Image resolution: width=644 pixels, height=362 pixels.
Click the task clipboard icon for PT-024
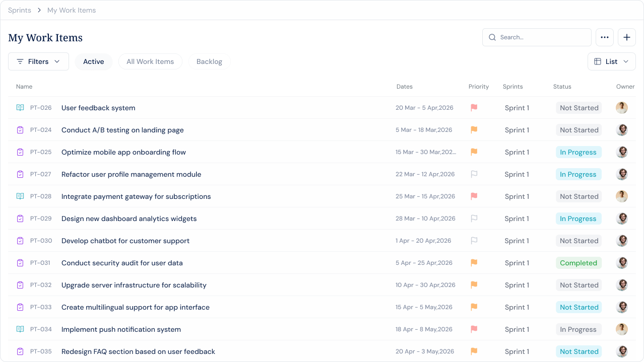pyautogui.click(x=20, y=130)
